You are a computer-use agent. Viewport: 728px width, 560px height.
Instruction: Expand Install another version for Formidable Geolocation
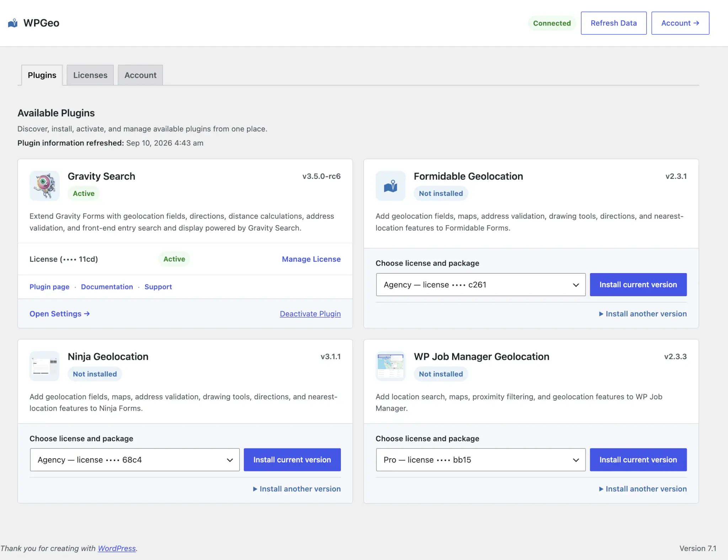pos(643,314)
